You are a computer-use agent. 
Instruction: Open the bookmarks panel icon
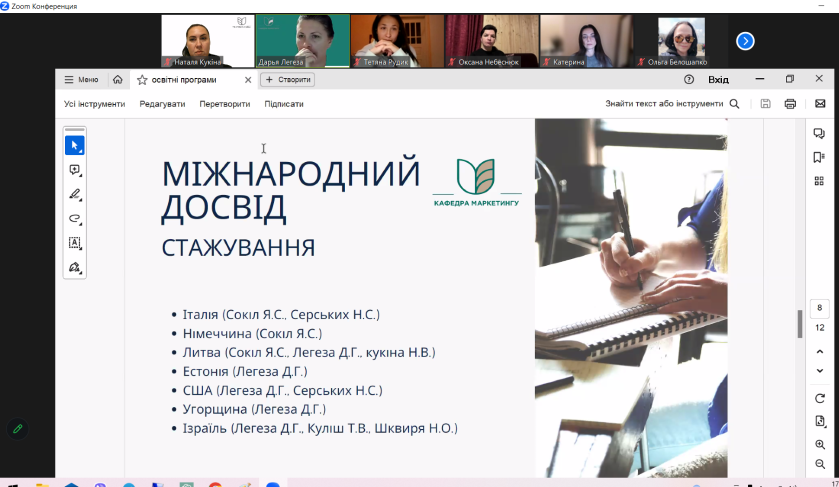[819, 157]
